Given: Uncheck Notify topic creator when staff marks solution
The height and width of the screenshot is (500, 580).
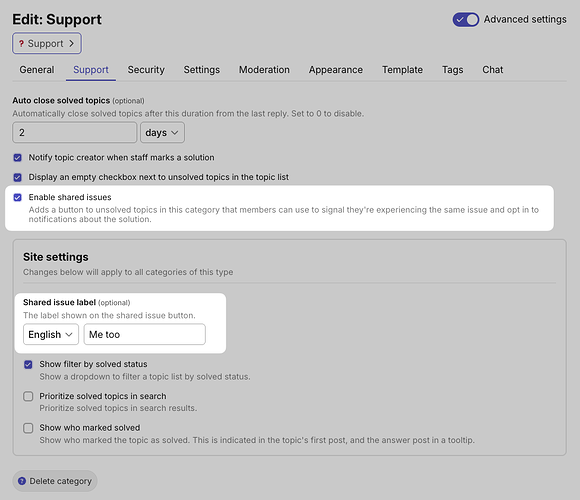Looking at the screenshot, I should tap(17, 158).
